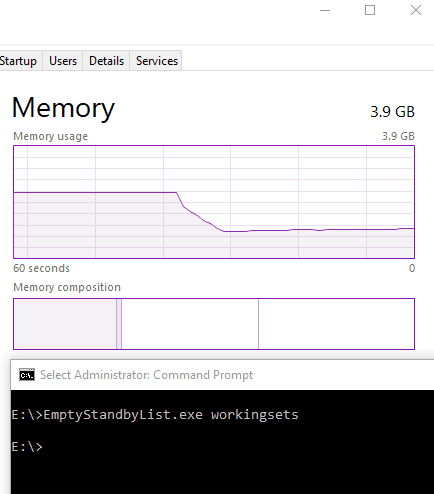Image resolution: width=434 pixels, height=494 pixels.
Task: Go to the Details tab
Action: click(106, 61)
